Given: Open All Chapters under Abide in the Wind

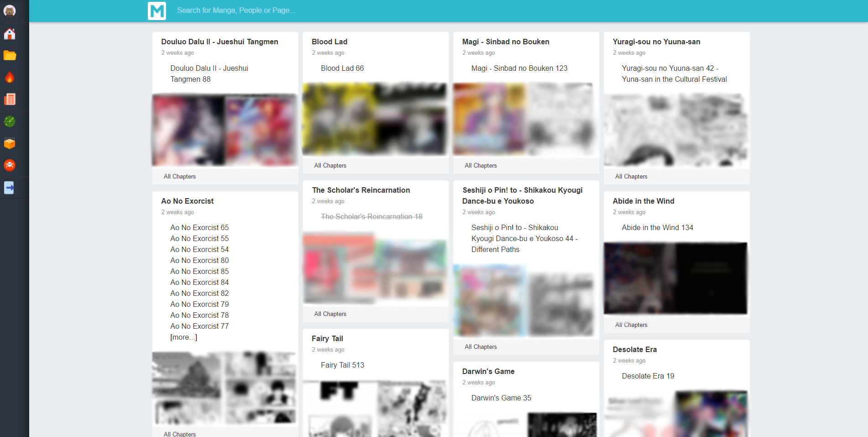Looking at the screenshot, I should point(631,325).
